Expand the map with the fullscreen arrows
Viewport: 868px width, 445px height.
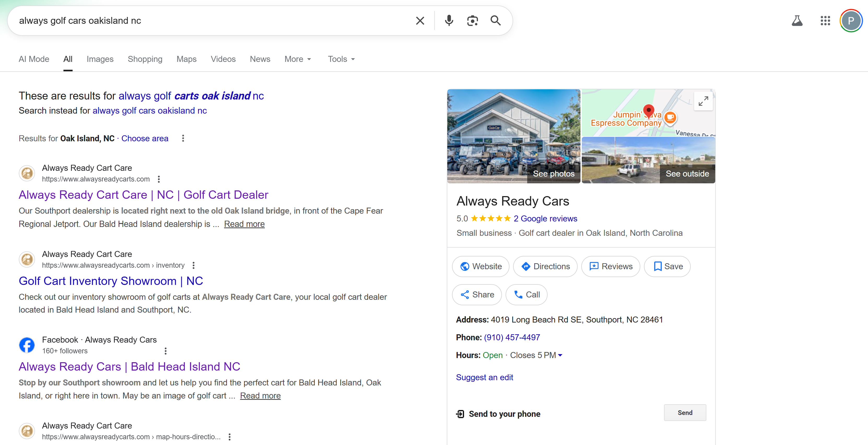click(x=703, y=101)
